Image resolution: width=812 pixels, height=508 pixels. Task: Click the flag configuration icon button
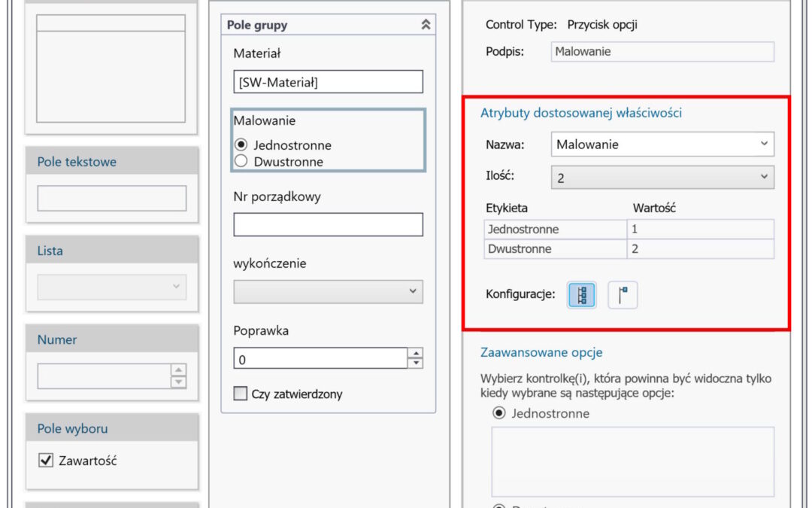point(623,296)
